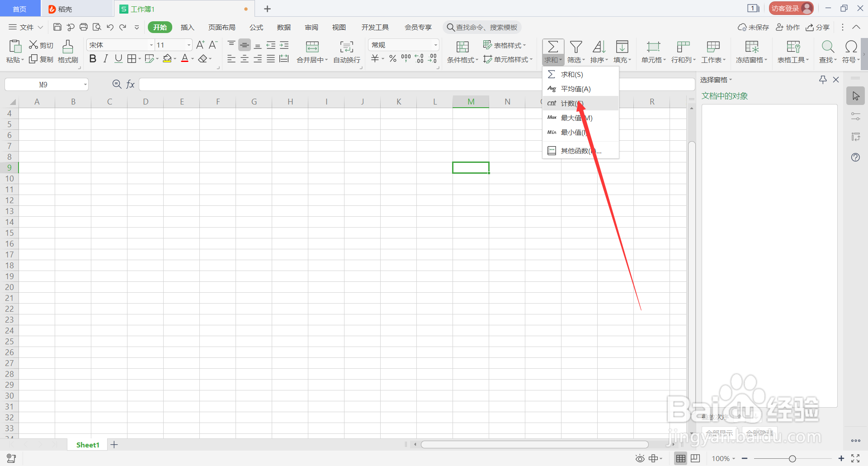Screen dimensions: 868x466
Task: Toggle italic formatting
Action: click(105, 58)
